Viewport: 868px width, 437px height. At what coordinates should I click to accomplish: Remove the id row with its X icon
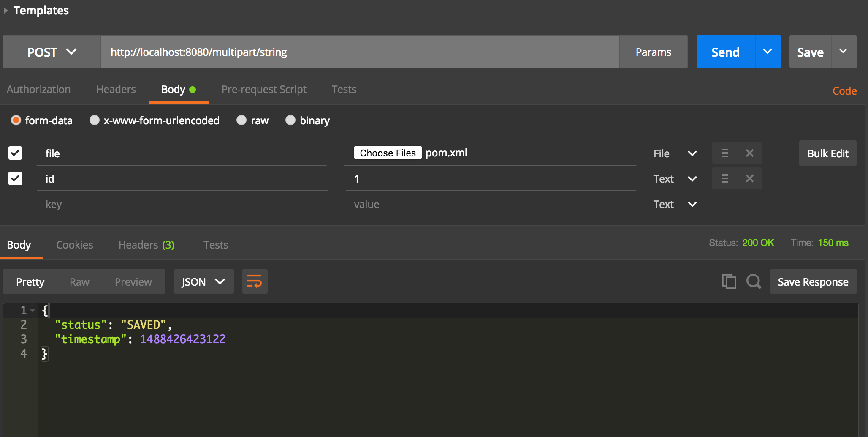[750, 178]
